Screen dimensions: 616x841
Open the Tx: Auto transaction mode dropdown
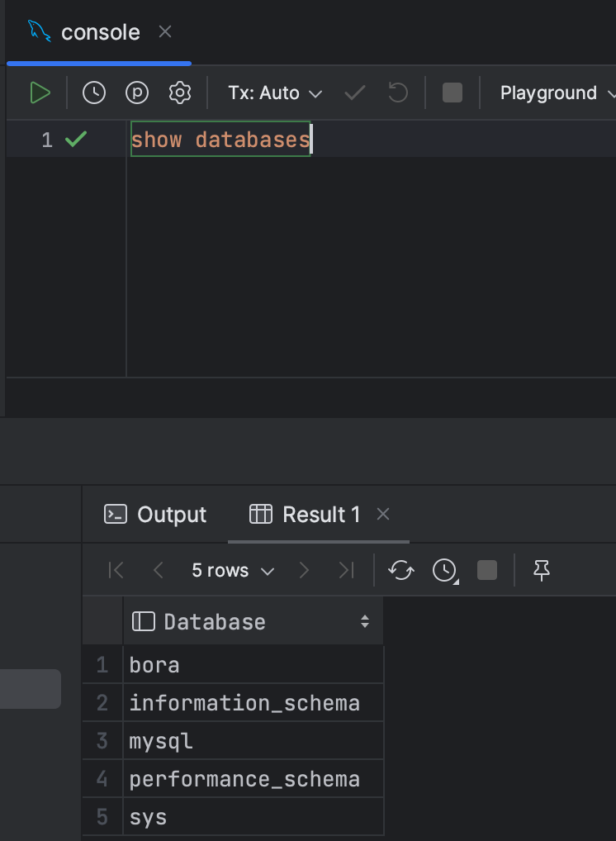coord(274,93)
